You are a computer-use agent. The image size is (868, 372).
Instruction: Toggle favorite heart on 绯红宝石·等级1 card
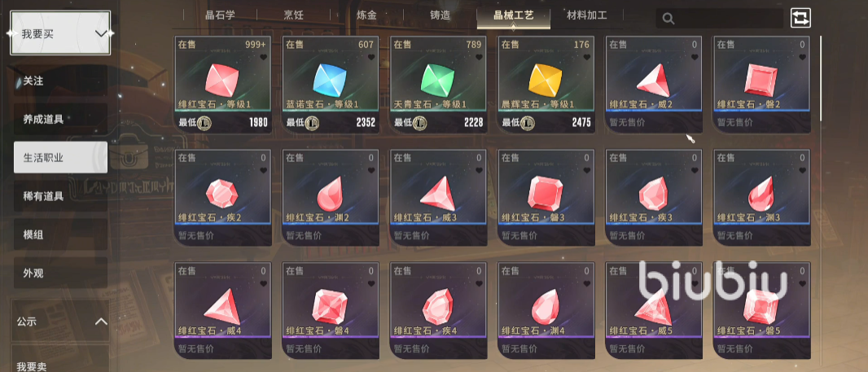click(x=263, y=56)
